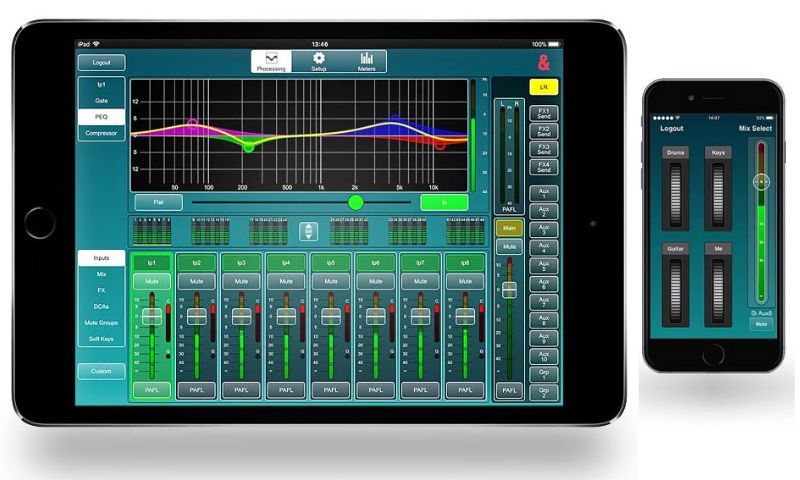
Task: Click the green EQ band node near 200 Hz
Action: point(248,146)
